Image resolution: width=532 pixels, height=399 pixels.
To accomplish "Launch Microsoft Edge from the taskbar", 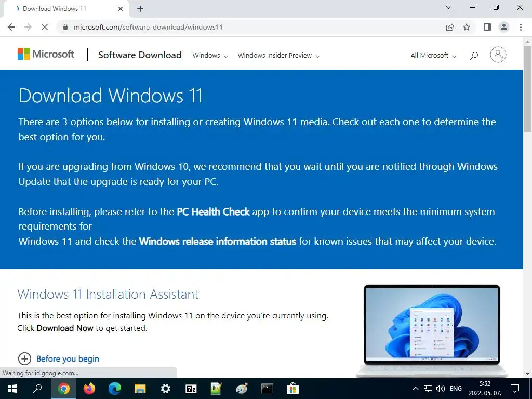I will [115, 389].
